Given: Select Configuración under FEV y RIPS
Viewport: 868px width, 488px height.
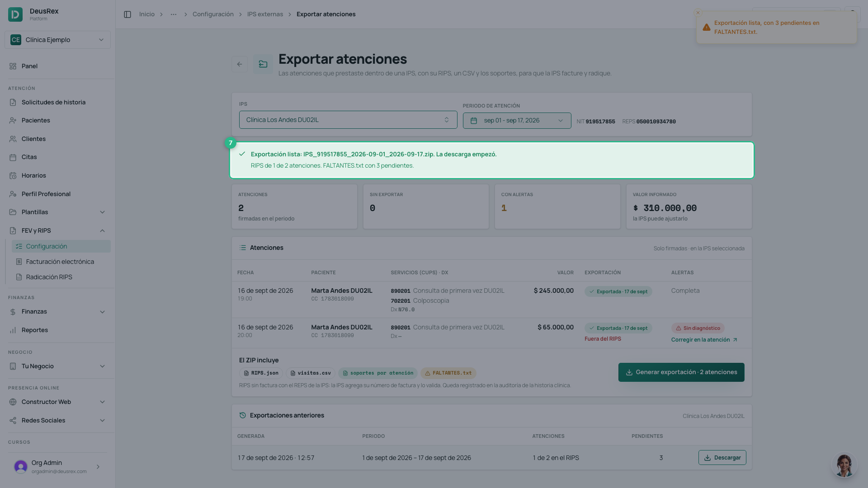Looking at the screenshot, I should pyautogui.click(x=61, y=246).
